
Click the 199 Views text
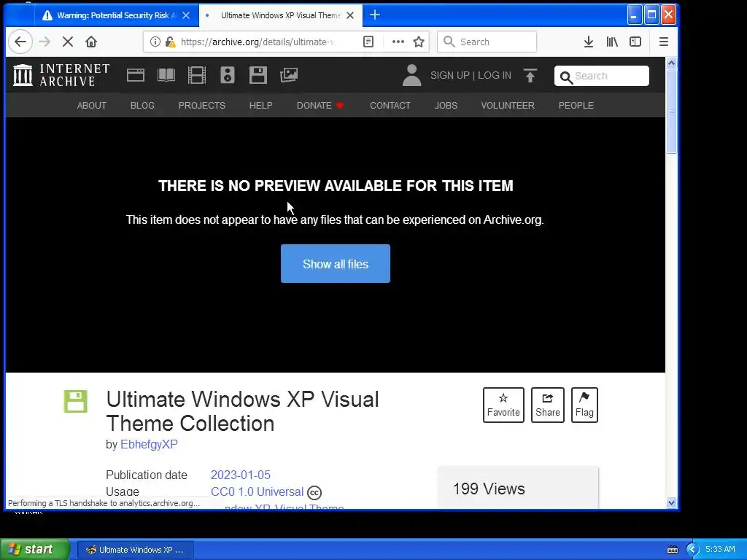[x=489, y=489]
